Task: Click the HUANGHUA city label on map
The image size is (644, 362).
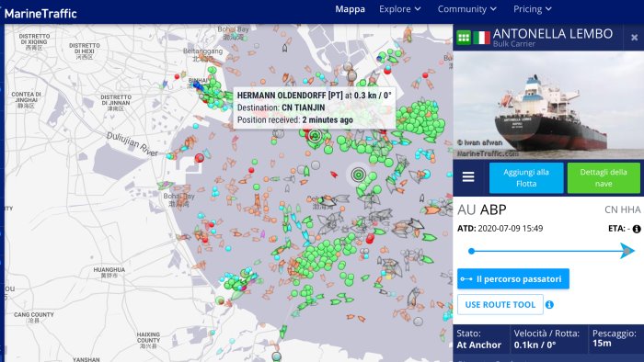Action: tap(109, 270)
